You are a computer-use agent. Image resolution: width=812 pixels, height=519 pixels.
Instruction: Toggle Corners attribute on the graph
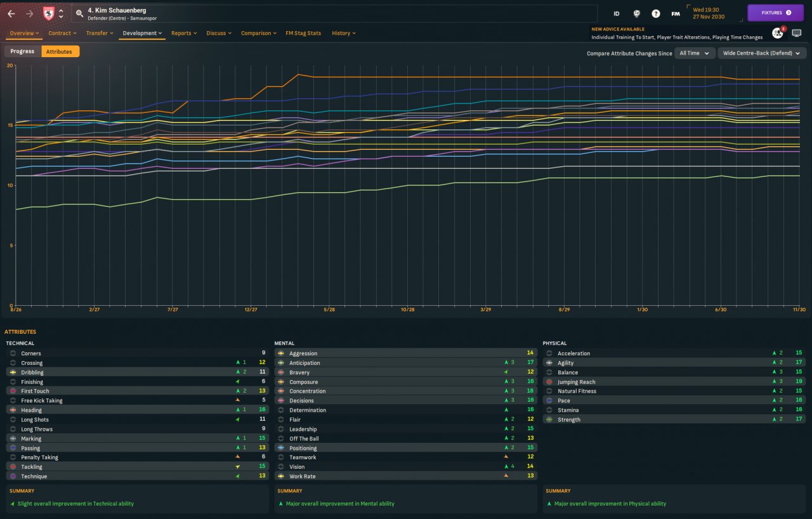tap(13, 353)
